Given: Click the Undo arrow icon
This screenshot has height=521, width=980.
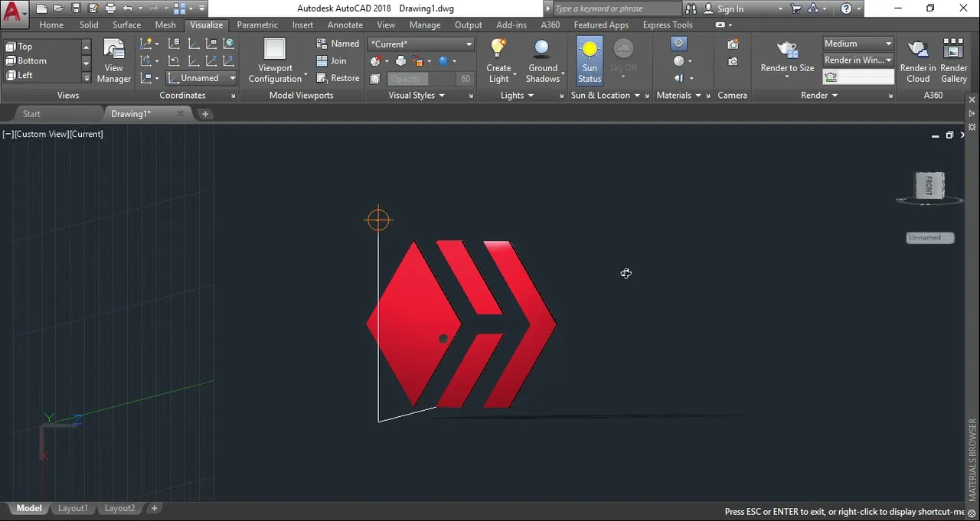Looking at the screenshot, I should pyautogui.click(x=127, y=8).
